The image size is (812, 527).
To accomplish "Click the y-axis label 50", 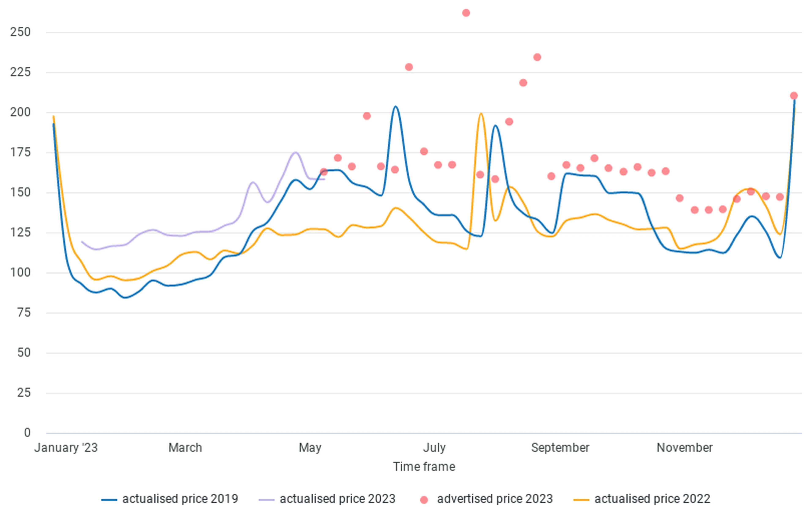I will tap(24, 353).
